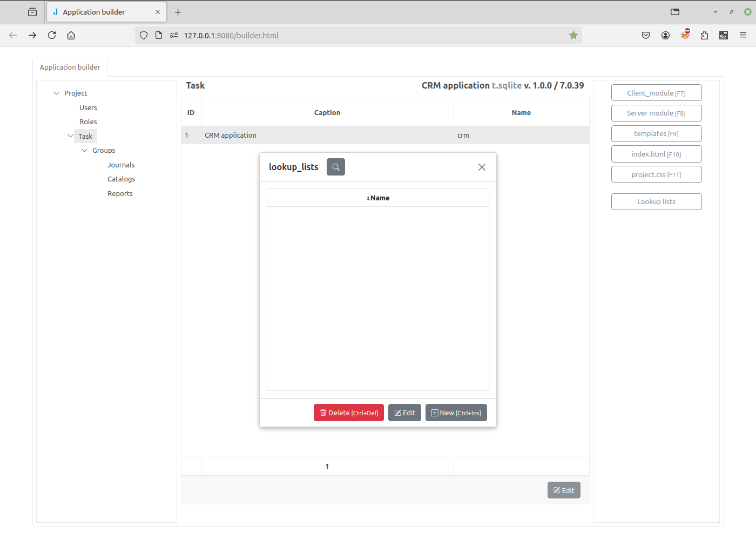Reload the current page

click(52, 35)
